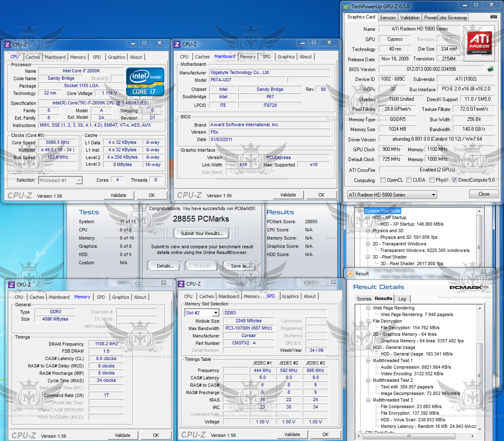
Task: Open Caches tab in CPU-Z processor window
Action: [33, 57]
